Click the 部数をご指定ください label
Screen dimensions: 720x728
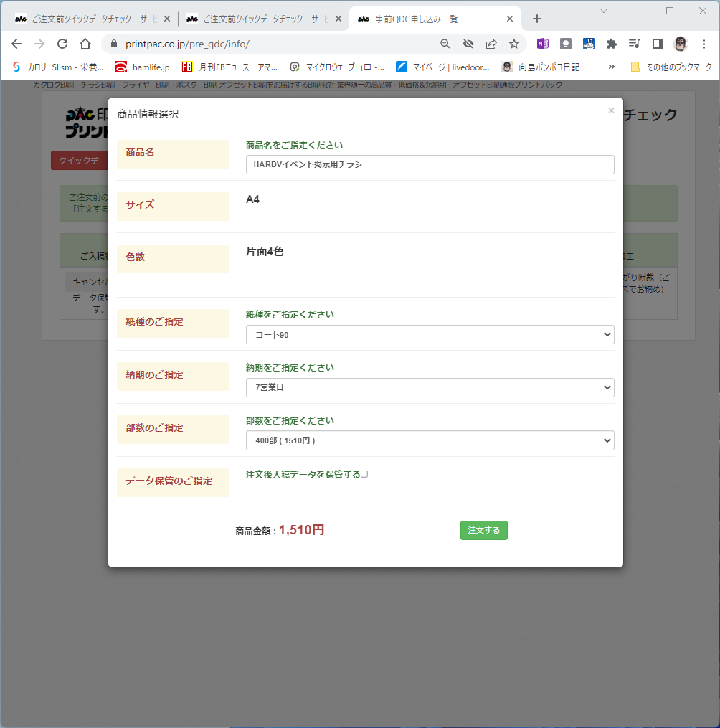[290, 420]
